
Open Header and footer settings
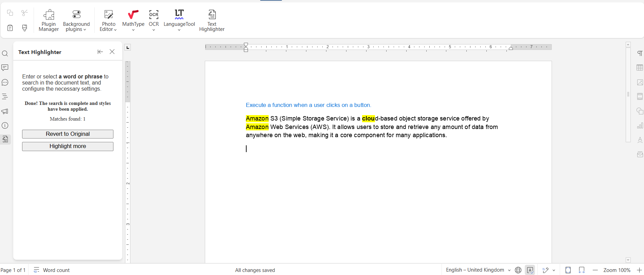click(x=640, y=96)
